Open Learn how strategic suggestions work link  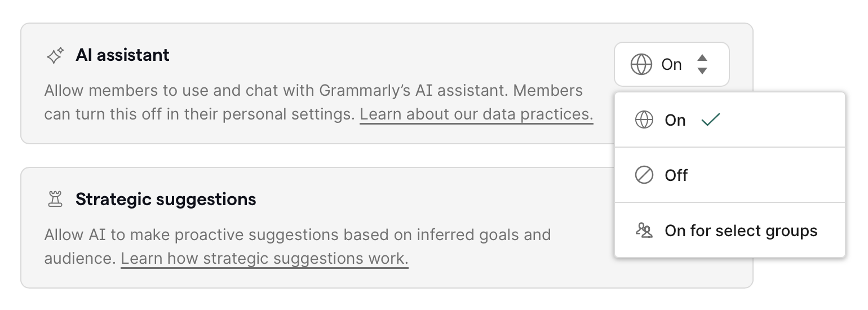pyautogui.click(x=264, y=259)
